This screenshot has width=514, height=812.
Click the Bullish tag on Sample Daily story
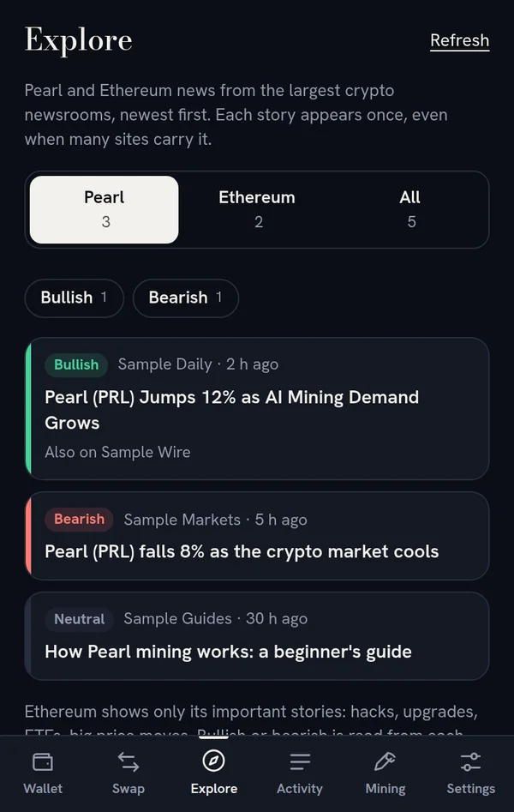tap(76, 364)
